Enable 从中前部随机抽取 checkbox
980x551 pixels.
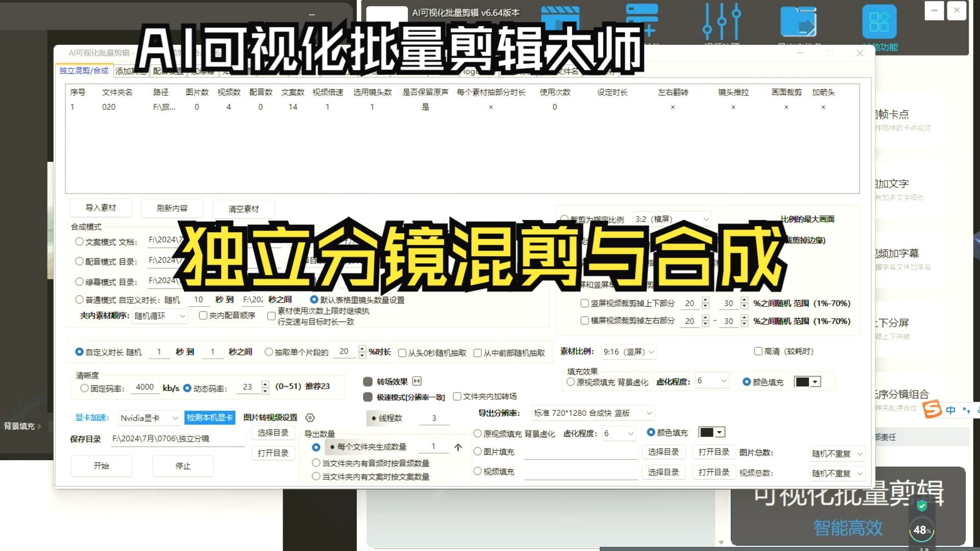[x=477, y=353]
